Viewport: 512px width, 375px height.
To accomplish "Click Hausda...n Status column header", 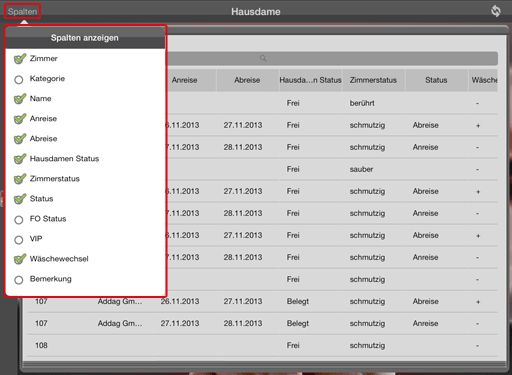I will (310, 80).
